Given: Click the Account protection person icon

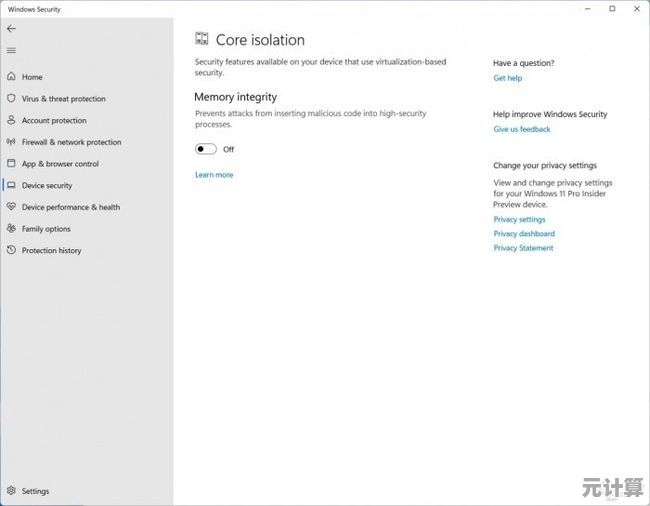Looking at the screenshot, I should click(x=11, y=121).
